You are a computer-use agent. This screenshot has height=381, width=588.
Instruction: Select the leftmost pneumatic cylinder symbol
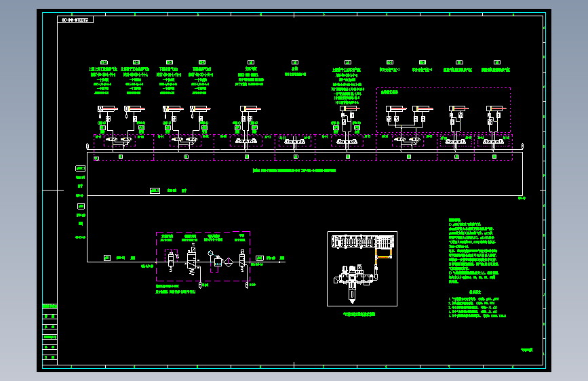coord(108,108)
